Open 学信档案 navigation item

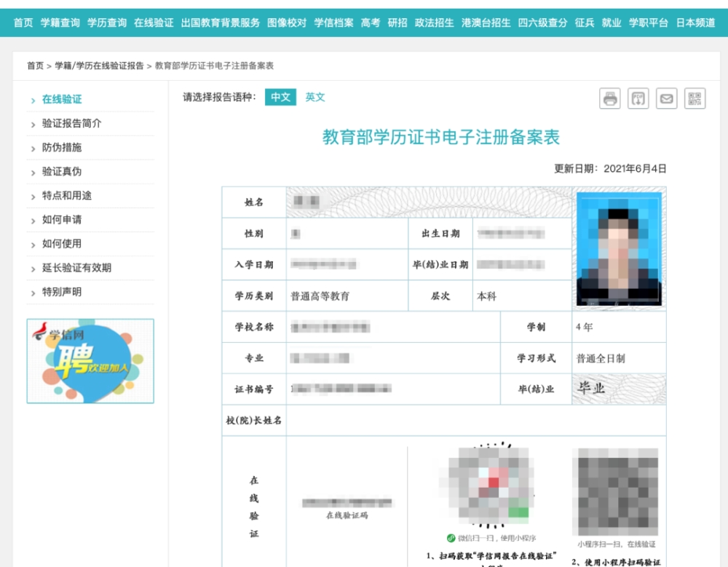[x=333, y=23]
